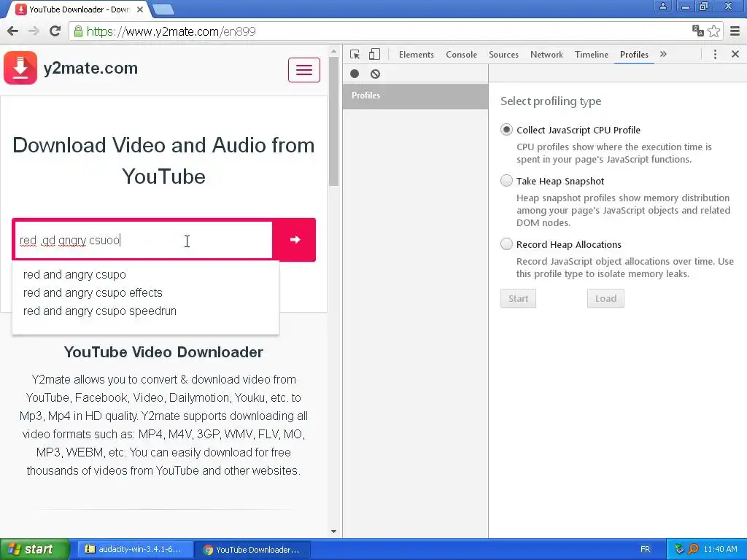The height and width of the screenshot is (560, 747).
Task: Click the page scrollbar up arrow
Action: click(x=333, y=51)
